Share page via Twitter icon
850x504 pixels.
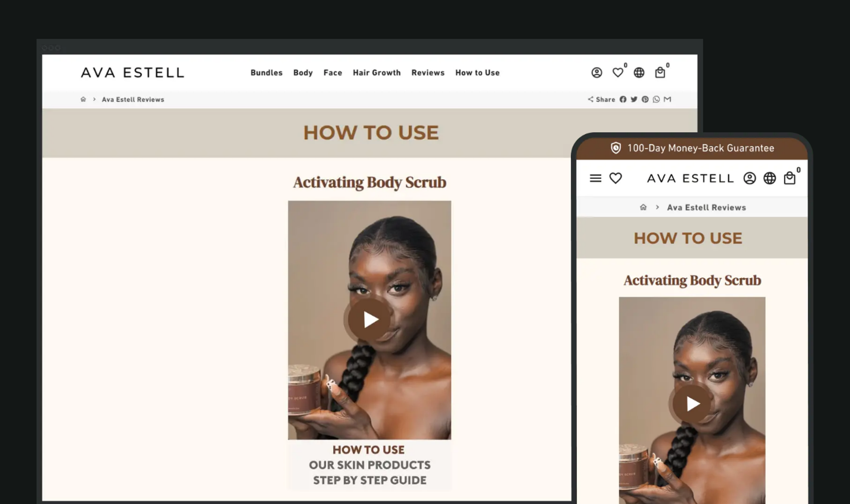(634, 99)
